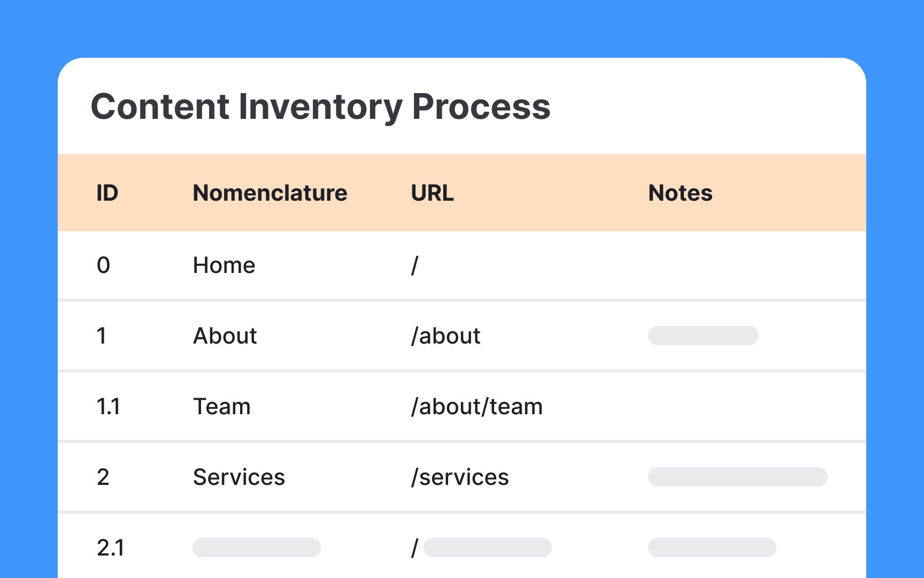Screen dimensions: 924x578
Task: Select the Nomenclature column header
Action: click(x=270, y=193)
